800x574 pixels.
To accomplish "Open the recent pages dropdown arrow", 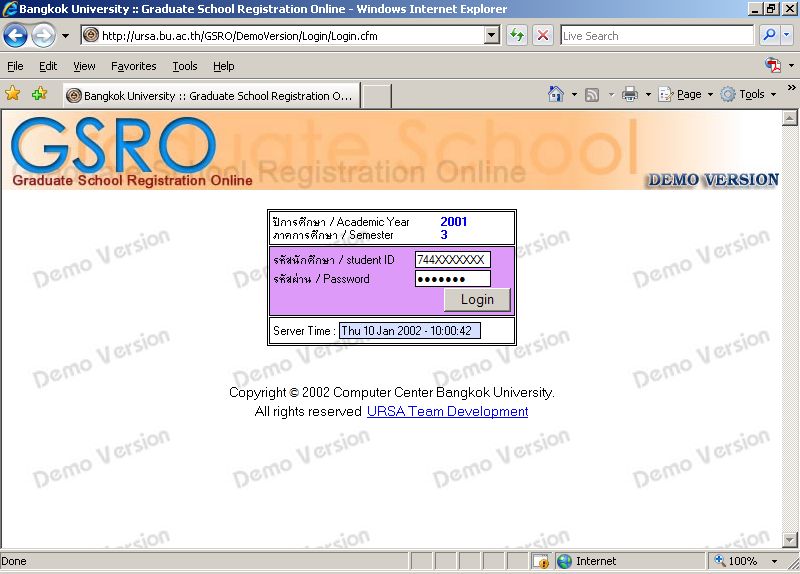I will (x=65, y=36).
